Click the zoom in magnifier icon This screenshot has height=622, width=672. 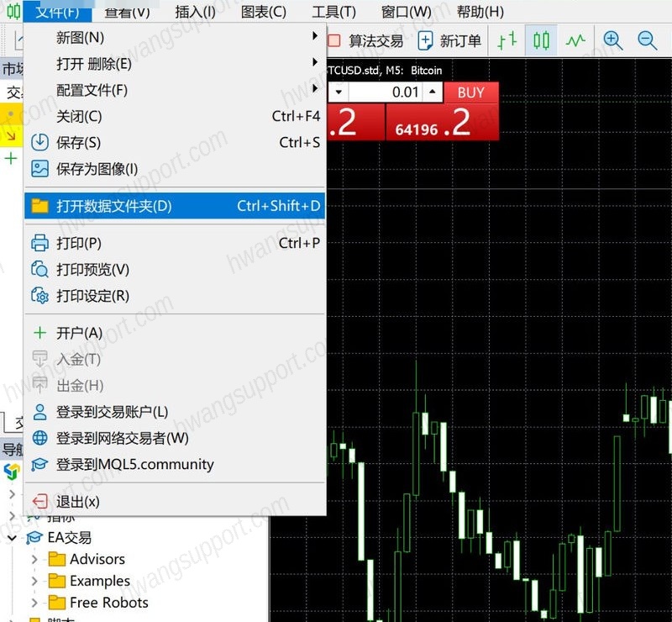pos(612,40)
